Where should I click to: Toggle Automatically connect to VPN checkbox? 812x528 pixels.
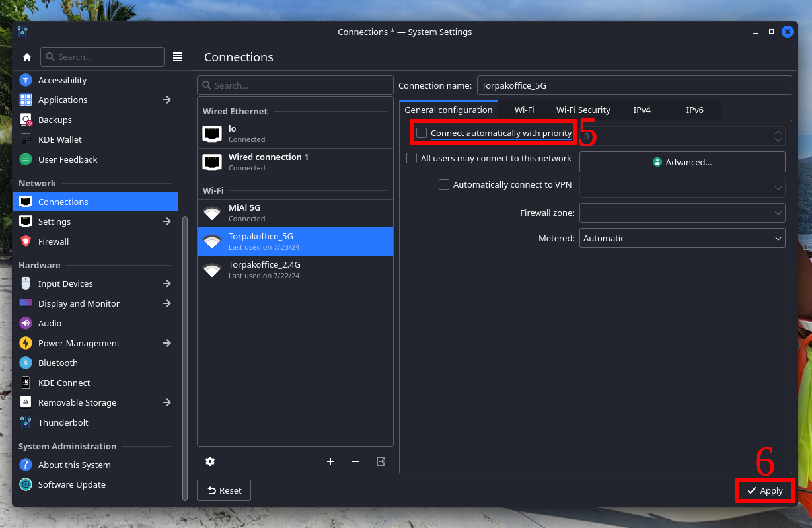(x=444, y=185)
